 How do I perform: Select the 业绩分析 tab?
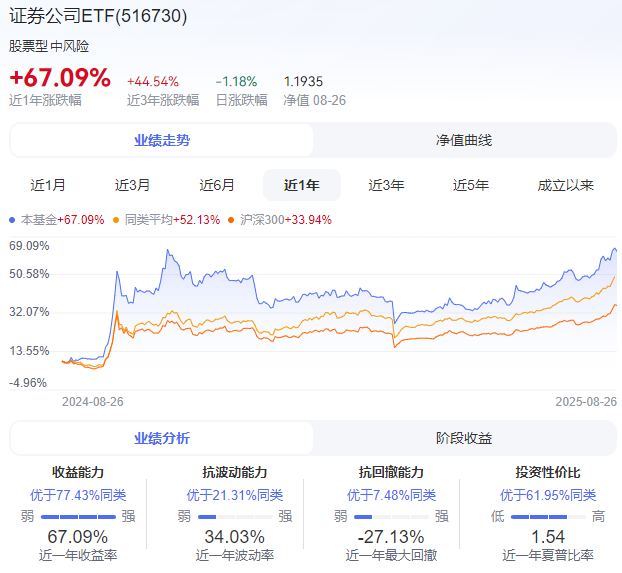162,438
